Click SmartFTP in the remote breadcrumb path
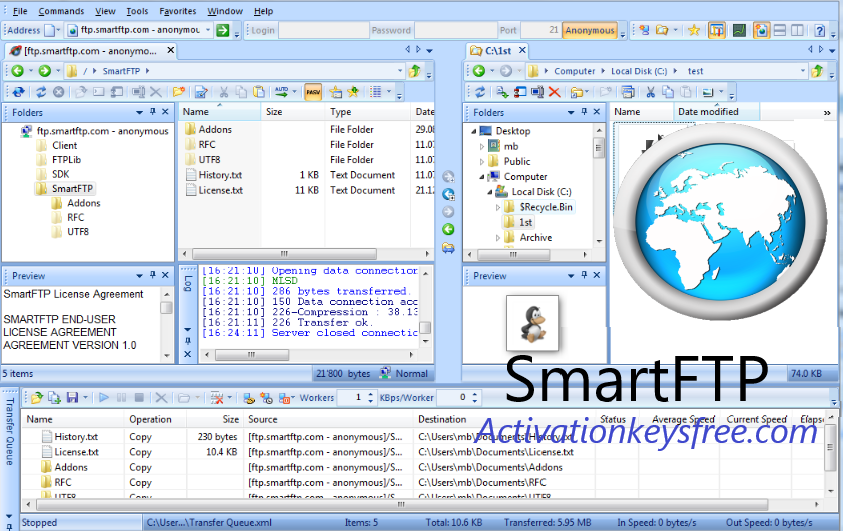Screen dimensions: 843x531 pos(121,71)
